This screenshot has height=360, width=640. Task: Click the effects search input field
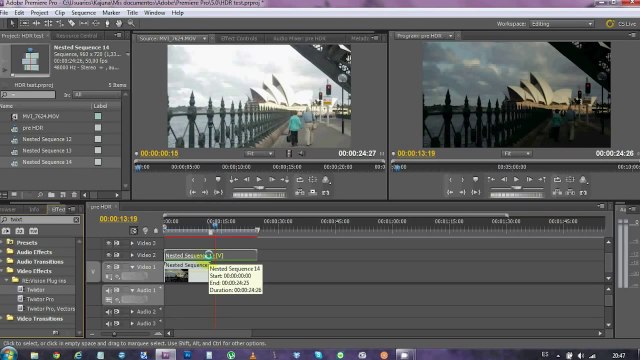(40, 220)
